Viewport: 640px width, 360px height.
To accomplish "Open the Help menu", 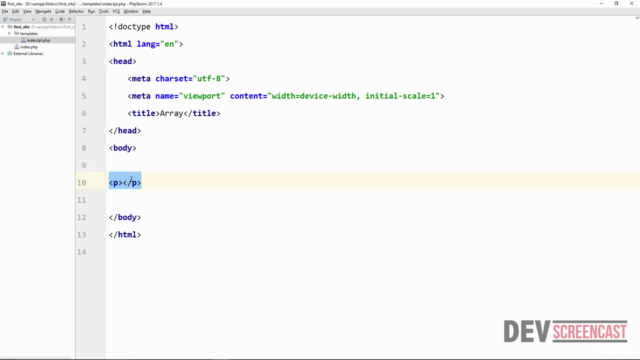I will tap(147, 11).
